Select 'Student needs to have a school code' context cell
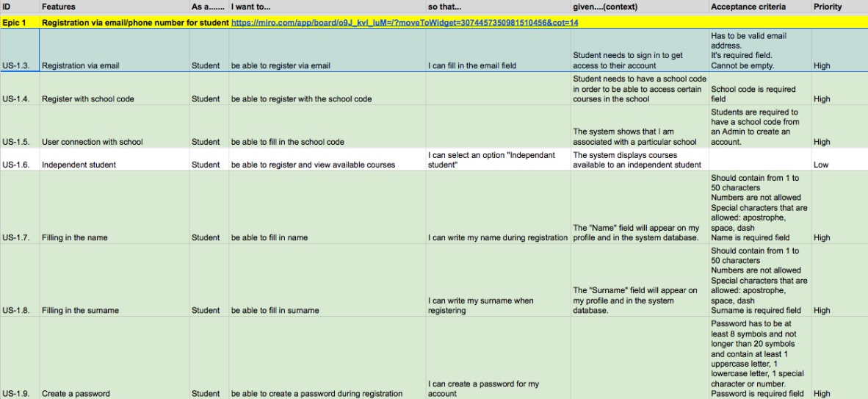Screen dimensions: 868x399 tap(640, 89)
